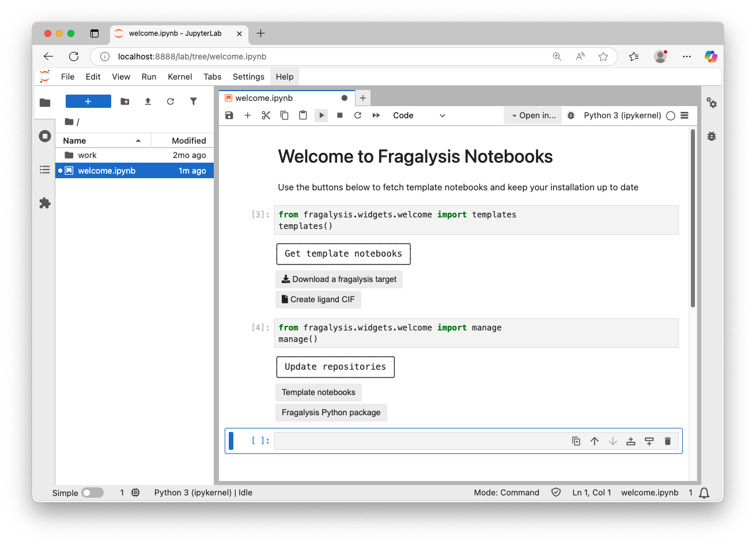Click the browser address bar URL
Screen dimensions: 756x545
click(192, 57)
